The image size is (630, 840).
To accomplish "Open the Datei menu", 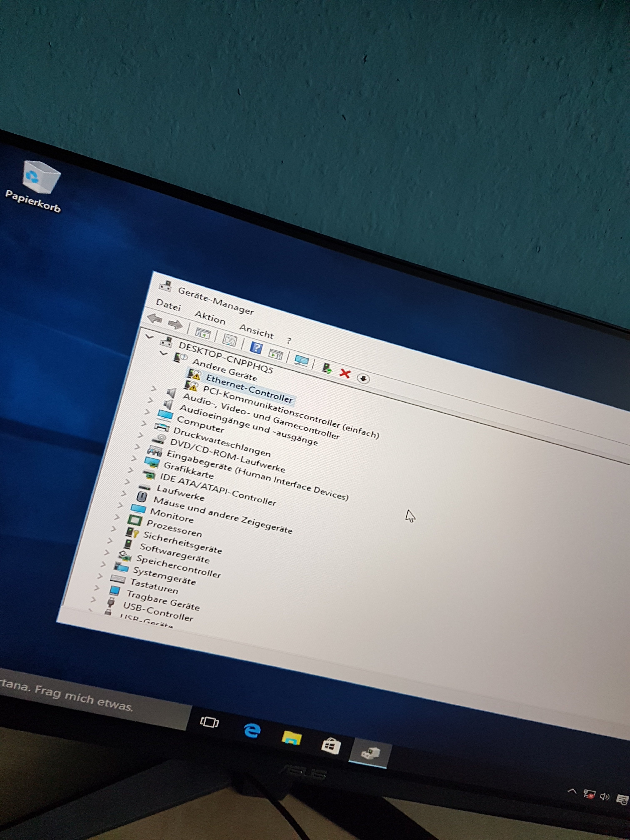I will [x=168, y=305].
